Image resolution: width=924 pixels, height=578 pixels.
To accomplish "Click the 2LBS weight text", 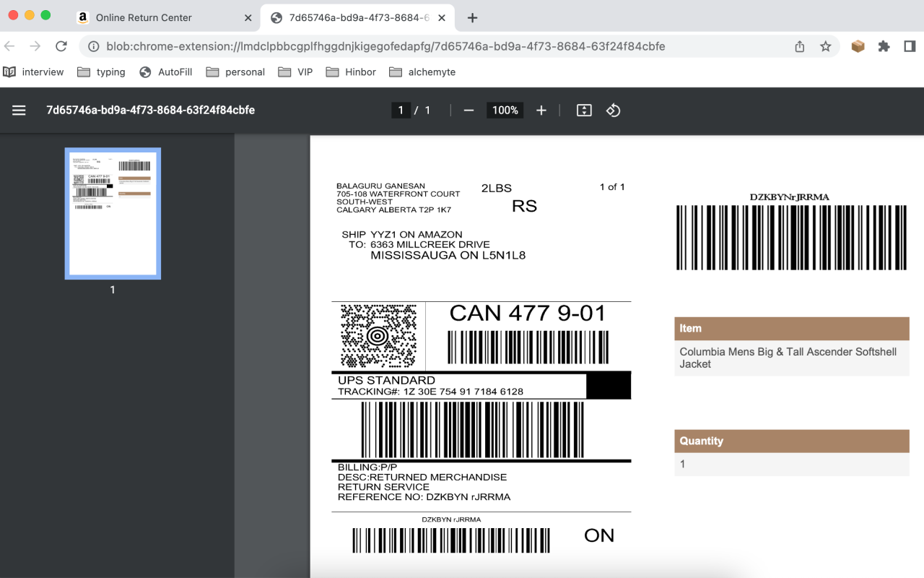I will [497, 189].
